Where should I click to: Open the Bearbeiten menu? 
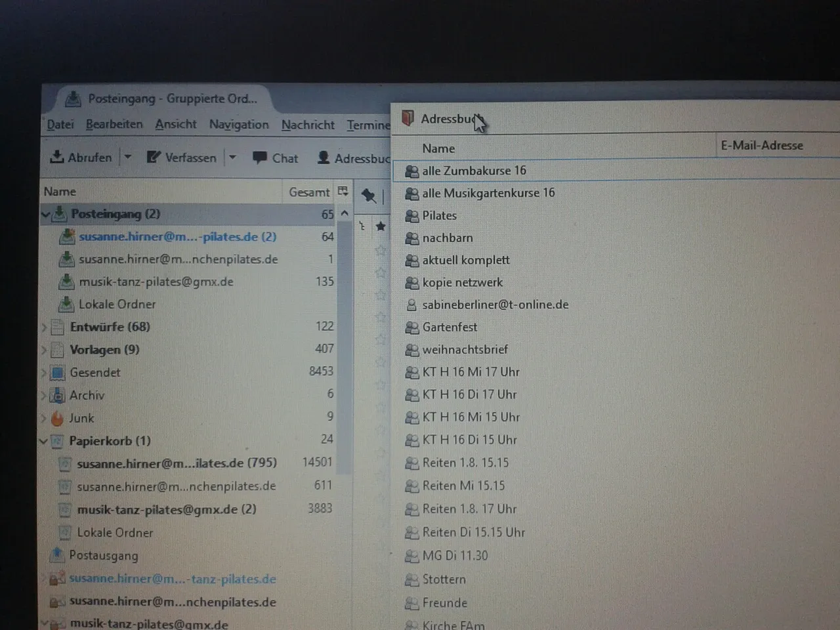pos(114,124)
